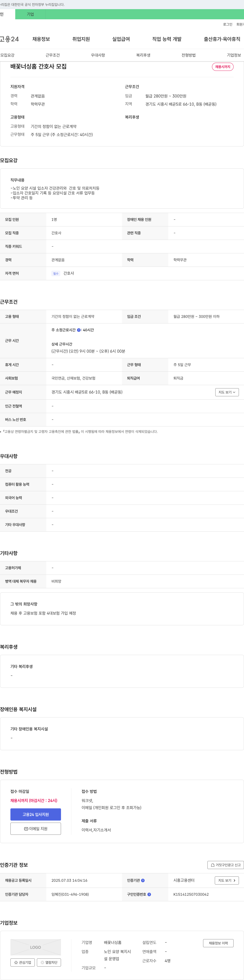Open 지도 보기 for 시흥고용센터

[x=227, y=880]
